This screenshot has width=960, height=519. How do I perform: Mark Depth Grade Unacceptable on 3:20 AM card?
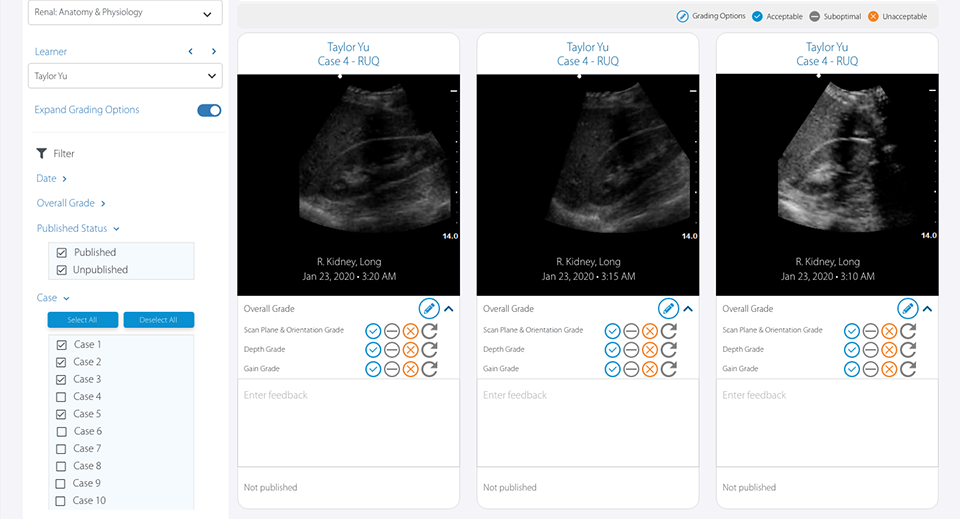(x=411, y=350)
